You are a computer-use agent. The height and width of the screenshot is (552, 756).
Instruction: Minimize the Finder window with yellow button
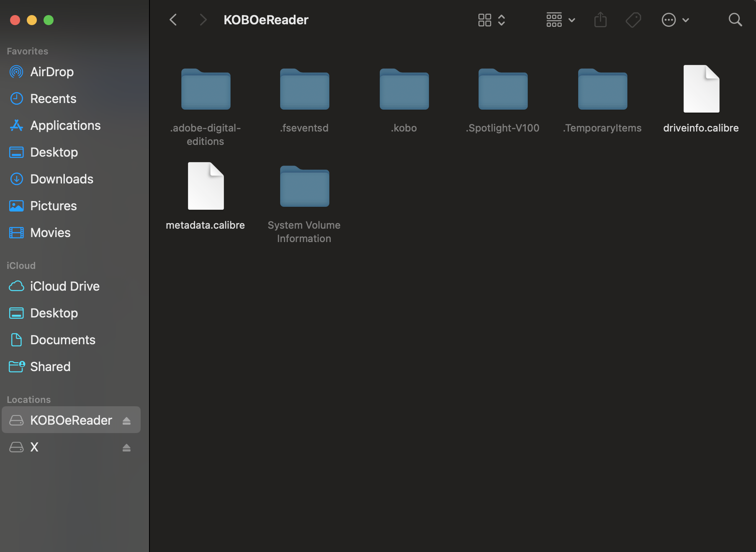32,20
